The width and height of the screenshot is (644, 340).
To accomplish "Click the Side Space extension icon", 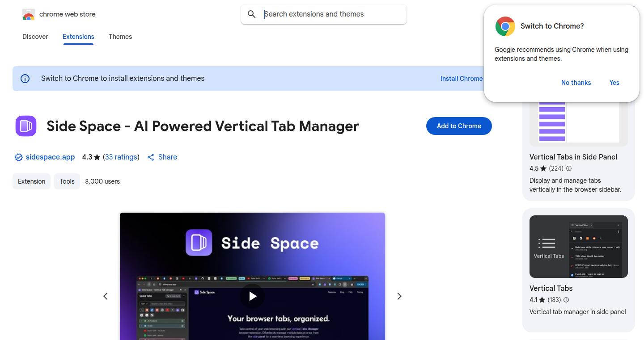I will click(26, 126).
